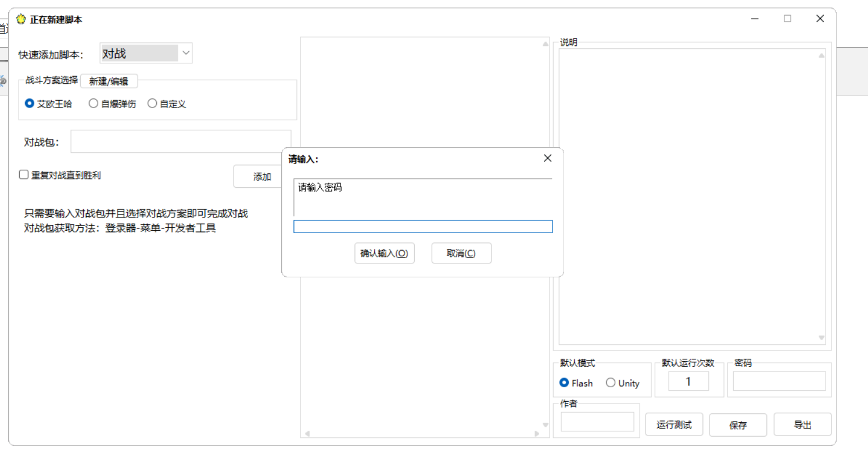
Task: Click the 说明 panel scrollbar down arrow
Action: pos(822,338)
